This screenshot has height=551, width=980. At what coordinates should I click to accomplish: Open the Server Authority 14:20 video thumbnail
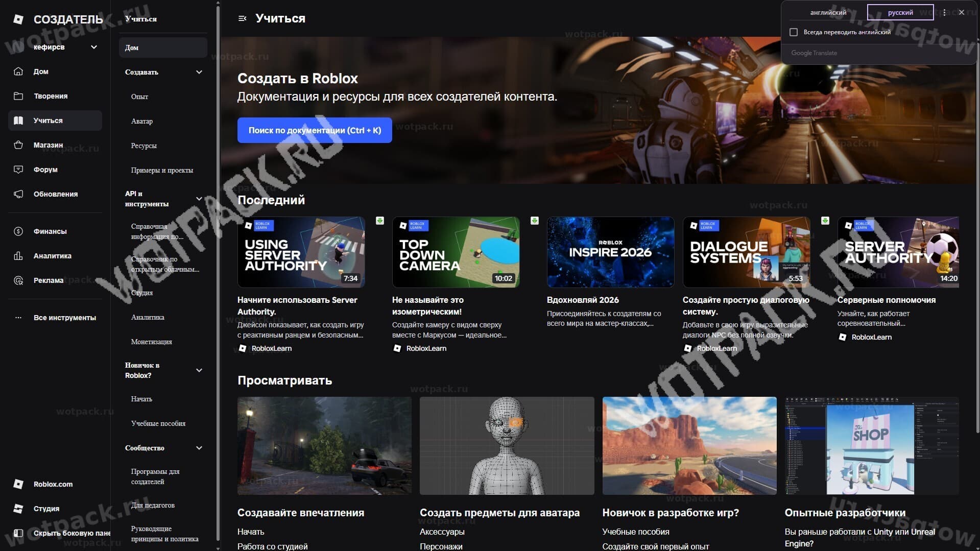pyautogui.click(x=898, y=252)
